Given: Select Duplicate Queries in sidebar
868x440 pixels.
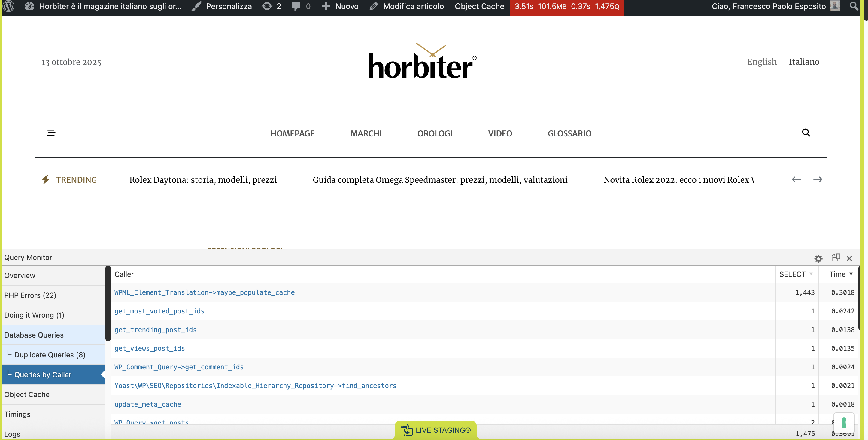Looking at the screenshot, I should point(50,355).
